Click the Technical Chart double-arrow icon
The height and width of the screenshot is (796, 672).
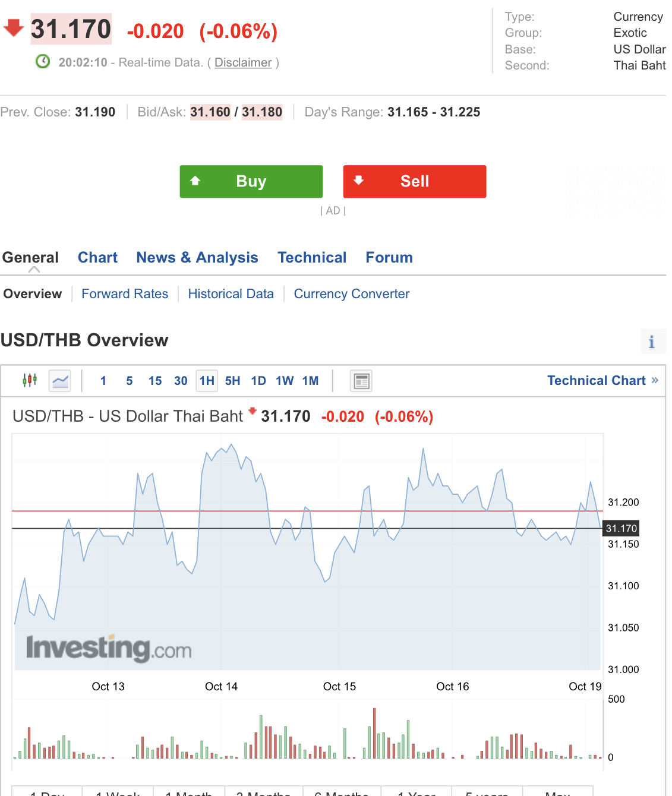coord(655,380)
